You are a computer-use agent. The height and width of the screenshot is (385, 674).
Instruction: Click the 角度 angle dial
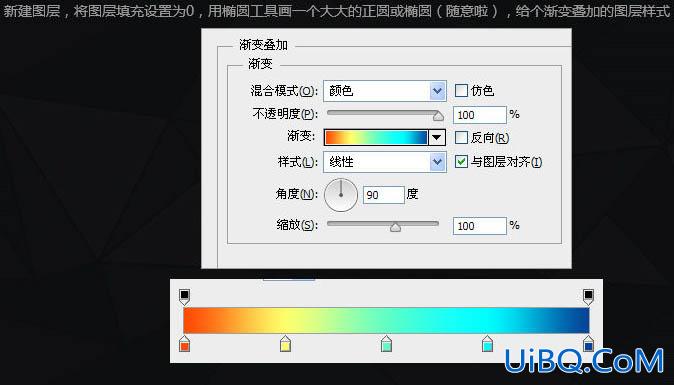coord(341,195)
